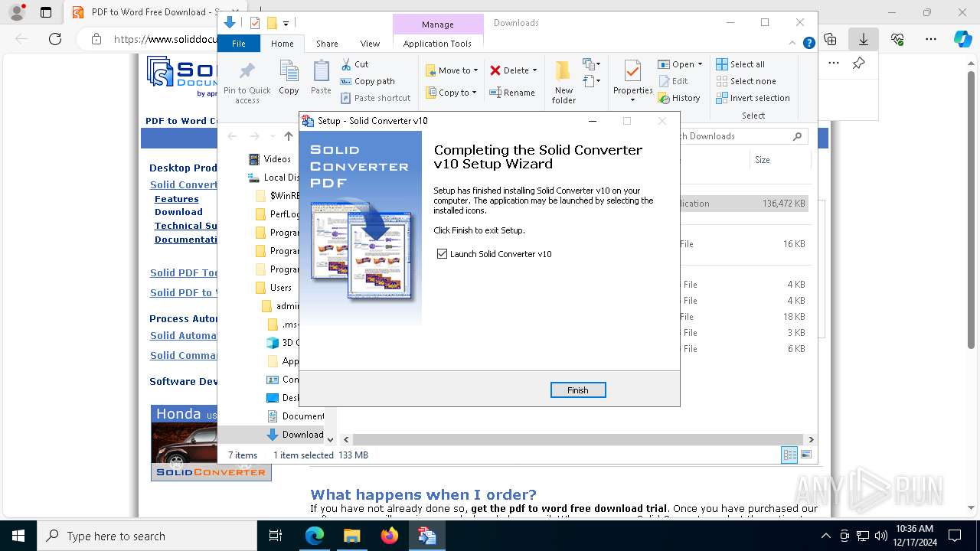Open Task View on the taskbar
Screen dimensions: 980x551
coord(276,536)
